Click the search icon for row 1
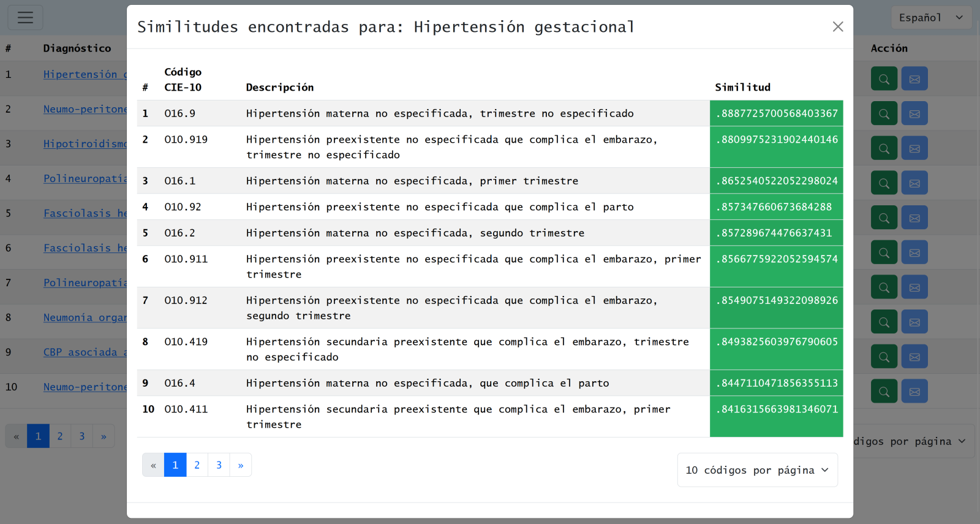The width and height of the screenshot is (980, 524). pyautogui.click(x=884, y=79)
